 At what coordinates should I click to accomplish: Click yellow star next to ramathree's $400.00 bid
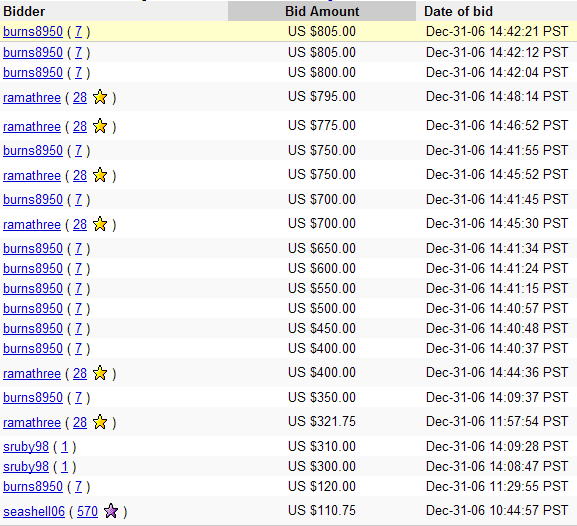pos(100,374)
